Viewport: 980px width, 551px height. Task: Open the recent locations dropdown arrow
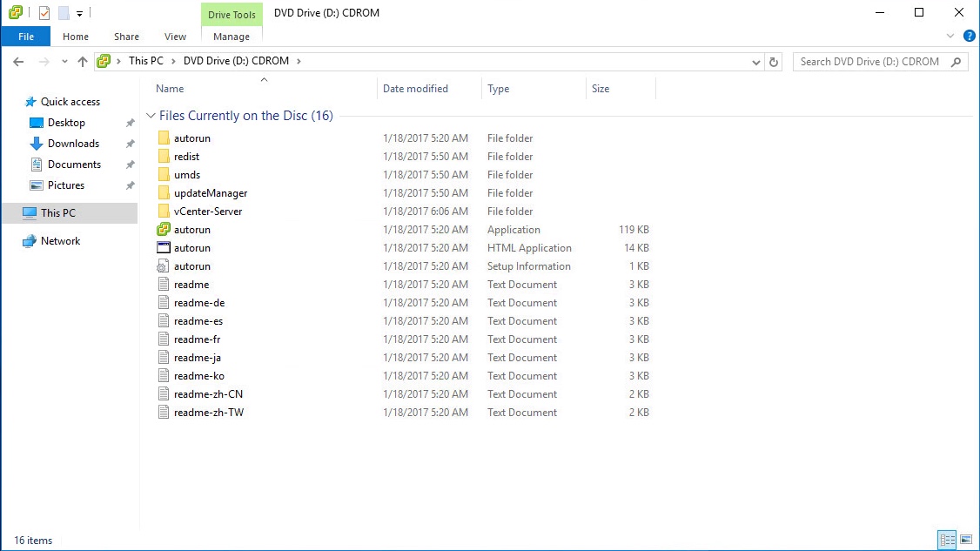coord(64,62)
